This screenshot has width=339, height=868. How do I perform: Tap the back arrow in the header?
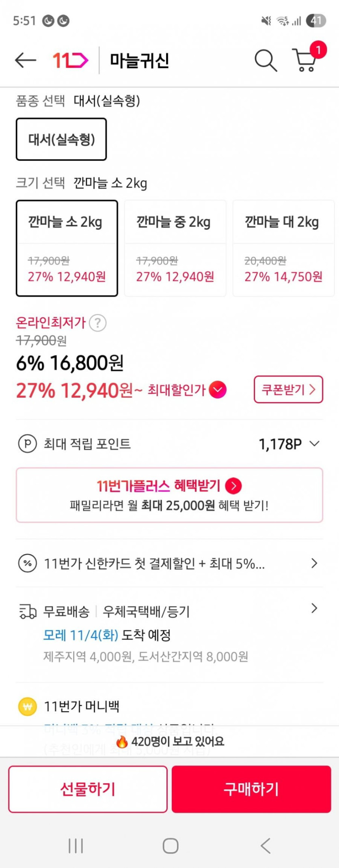pyautogui.click(x=25, y=60)
